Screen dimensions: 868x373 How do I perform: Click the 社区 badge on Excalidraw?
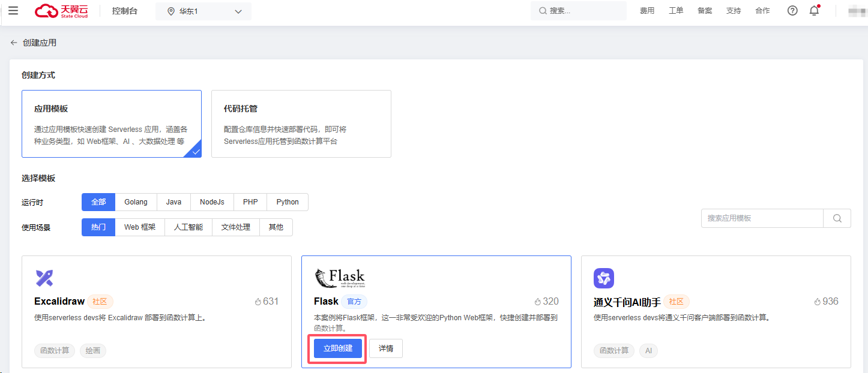point(100,302)
